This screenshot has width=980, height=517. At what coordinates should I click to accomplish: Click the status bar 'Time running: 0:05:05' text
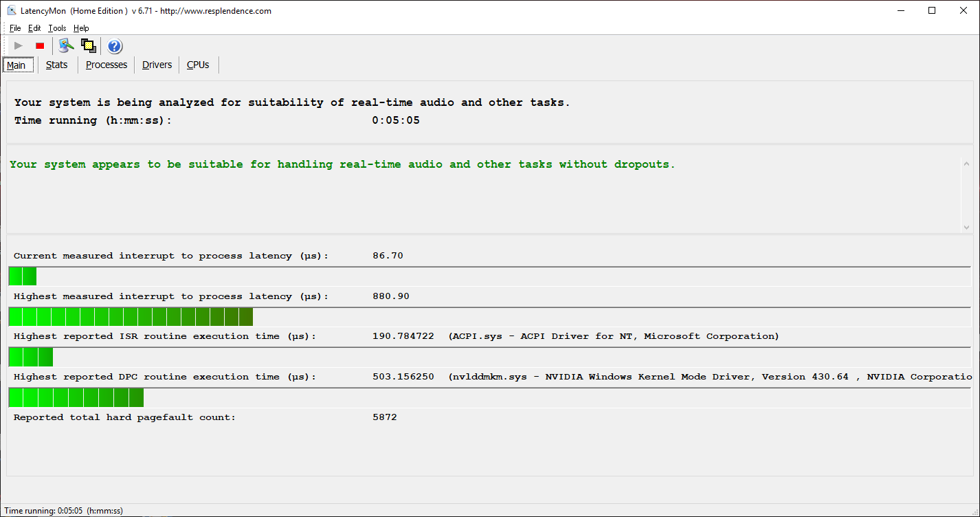point(64,511)
